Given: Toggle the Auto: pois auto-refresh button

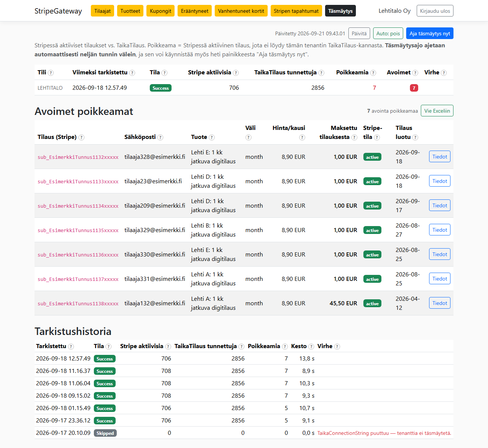Looking at the screenshot, I should (388, 33).
